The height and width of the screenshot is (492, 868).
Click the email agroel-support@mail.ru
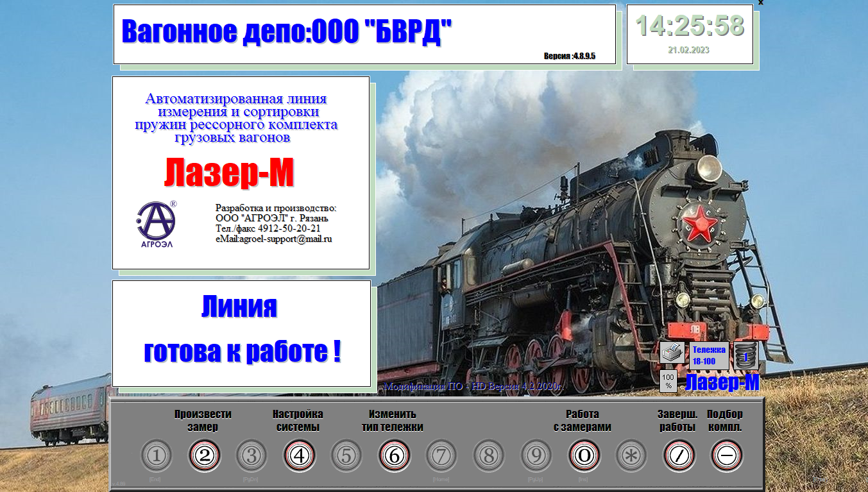(x=274, y=239)
